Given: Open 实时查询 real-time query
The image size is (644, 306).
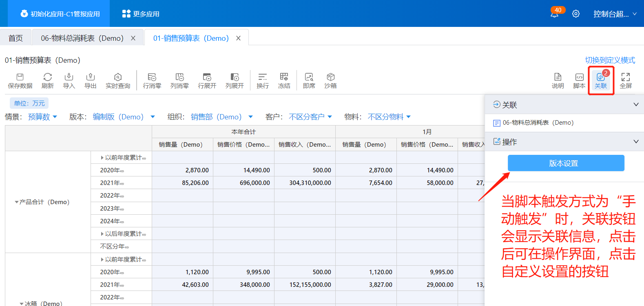Looking at the screenshot, I should coord(118,80).
